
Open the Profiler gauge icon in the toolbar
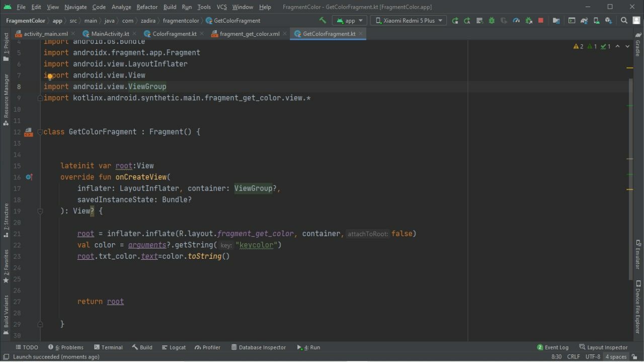(516, 21)
